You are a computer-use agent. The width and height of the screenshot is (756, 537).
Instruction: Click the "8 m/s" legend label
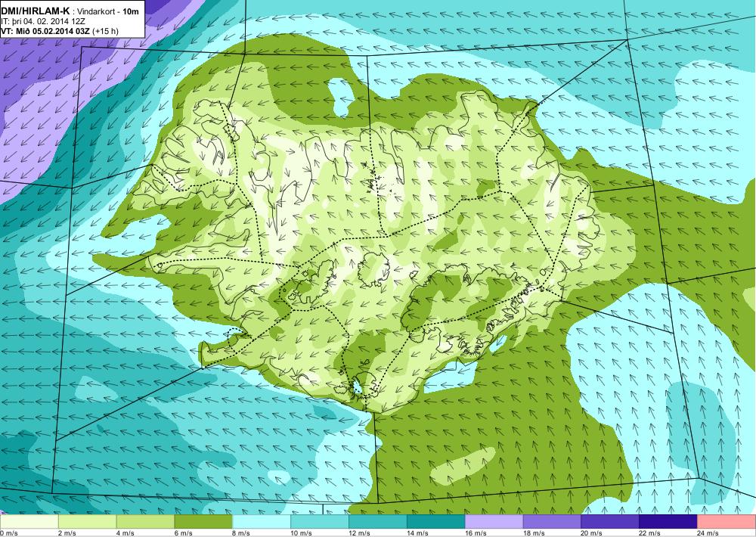tap(242, 532)
